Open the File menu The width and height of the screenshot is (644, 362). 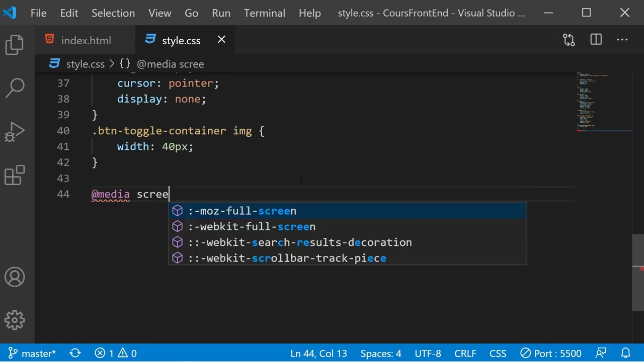38,13
